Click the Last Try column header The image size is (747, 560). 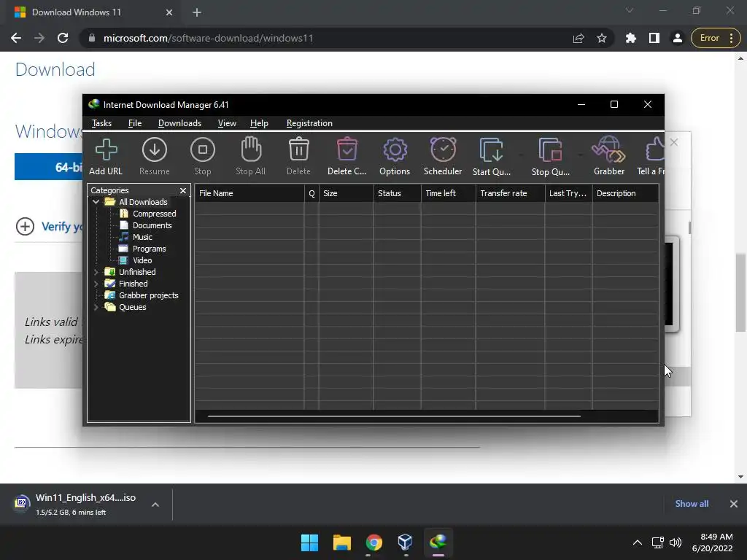click(x=568, y=193)
